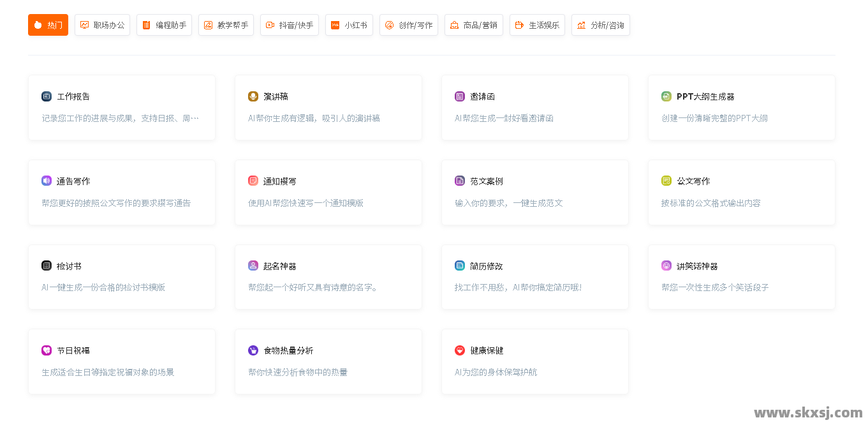Click the microphone icon beside 演讲稿
868x427 pixels.
click(253, 96)
